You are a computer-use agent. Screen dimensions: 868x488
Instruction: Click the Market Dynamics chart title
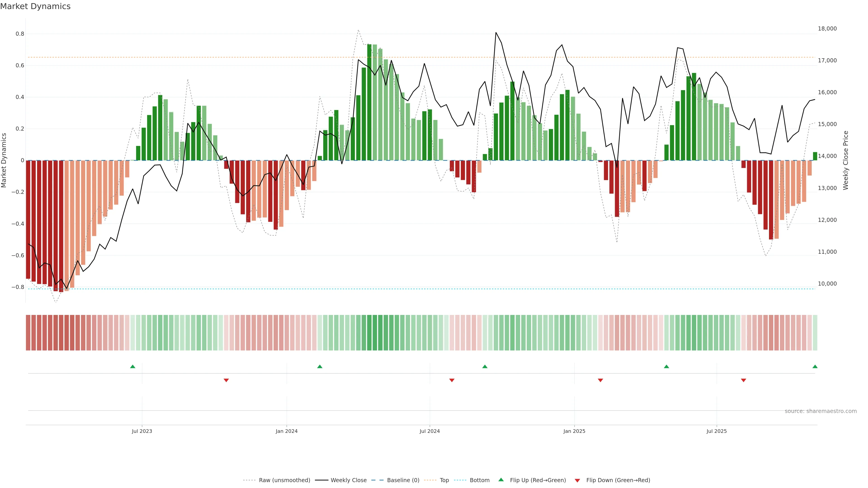35,6
